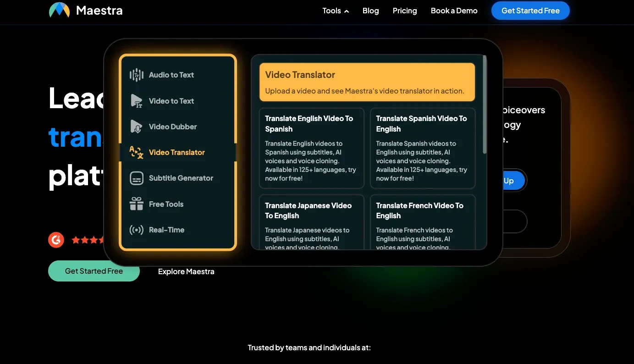The image size is (634, 364).
Task: Click the Video Dubber microphone icon
Action: pos(137,127)
